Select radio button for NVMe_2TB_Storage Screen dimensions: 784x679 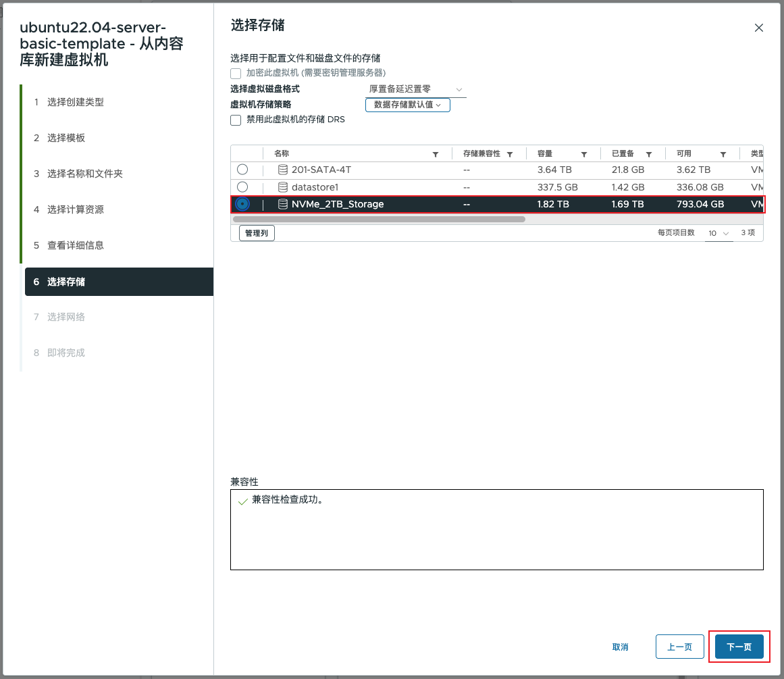click(x=242, y=204)
